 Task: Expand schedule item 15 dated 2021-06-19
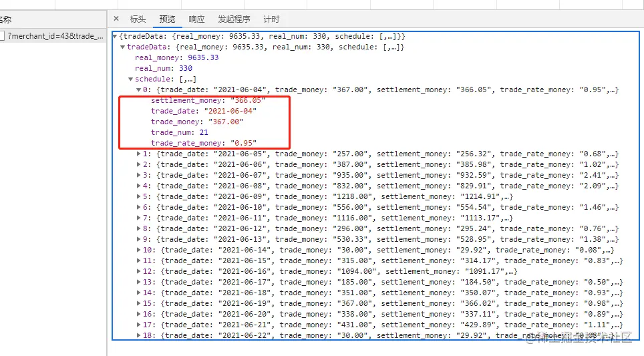[x=139, y=303]
